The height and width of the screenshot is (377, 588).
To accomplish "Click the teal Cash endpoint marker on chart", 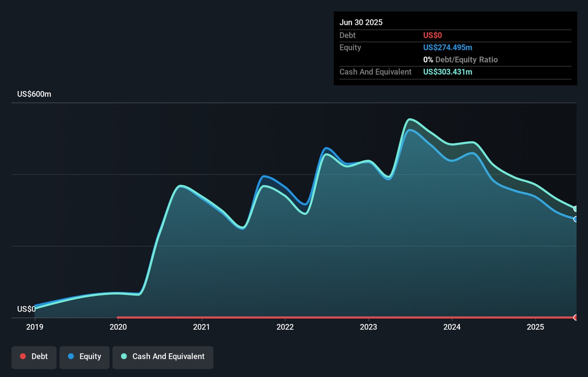I will click(576, 209).
